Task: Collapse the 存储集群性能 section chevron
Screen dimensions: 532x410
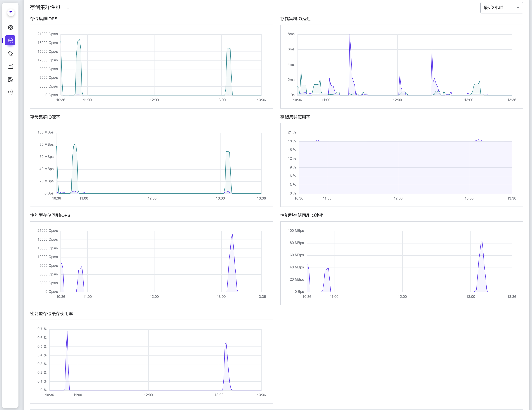Action: click(x=68, y=8)
